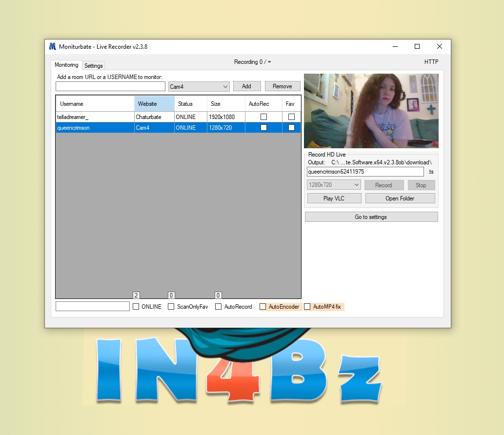Click the Cam4 cell in queencrimson row
This screenshot has height=435, width=504.
pos(154,128)
